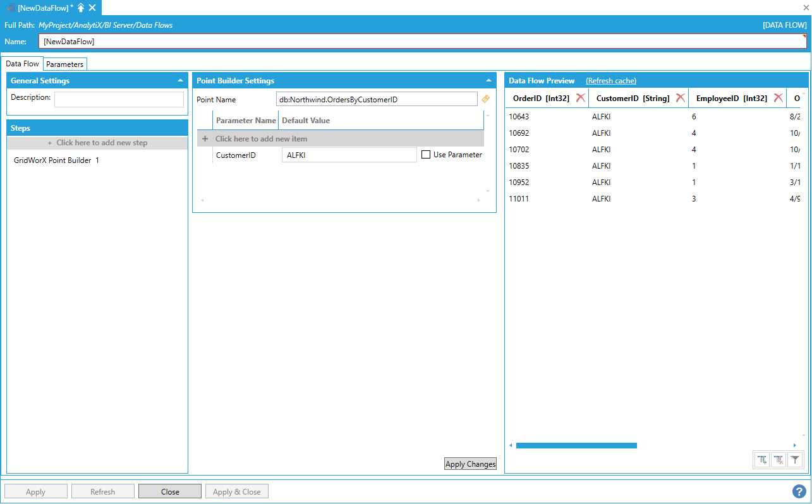
Task: Open the tag browser beside Point Name
Action: 485,99
